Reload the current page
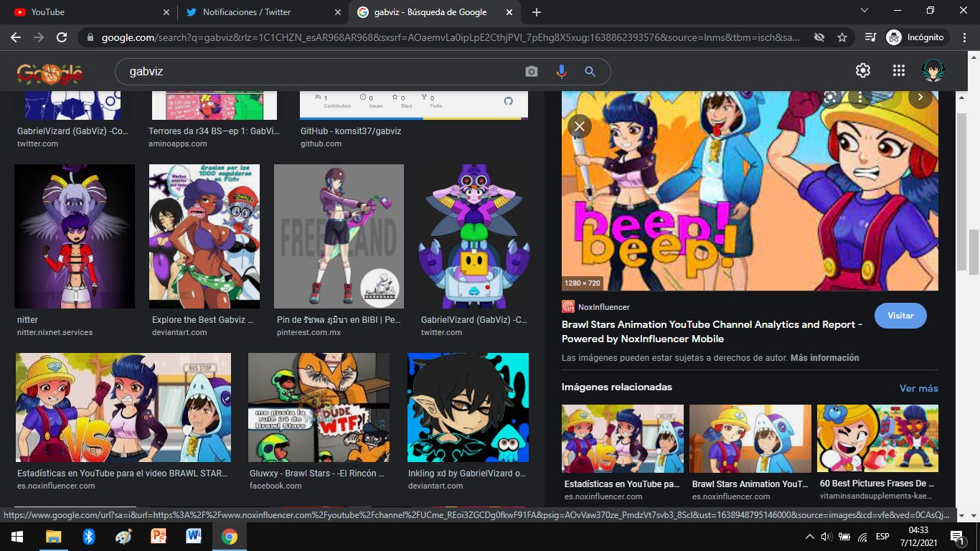Image resolution: width=980 pixels, height=551 pixels. [x=62, y=37]
